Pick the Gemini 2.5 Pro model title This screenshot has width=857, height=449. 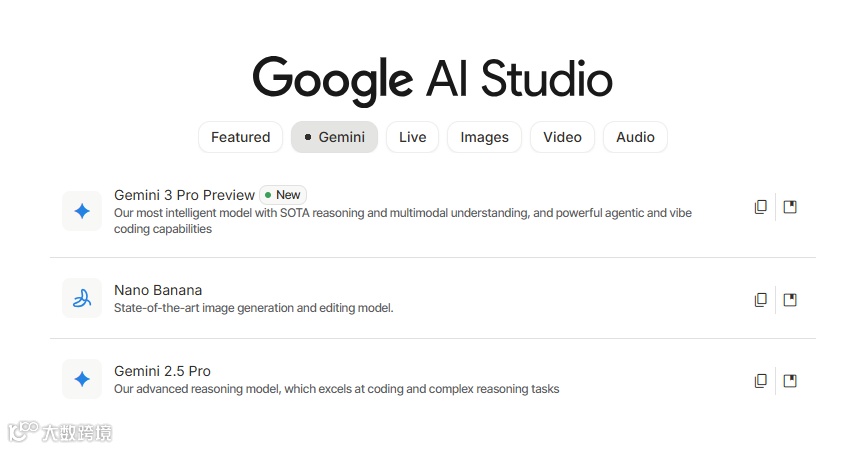[162, 371]
